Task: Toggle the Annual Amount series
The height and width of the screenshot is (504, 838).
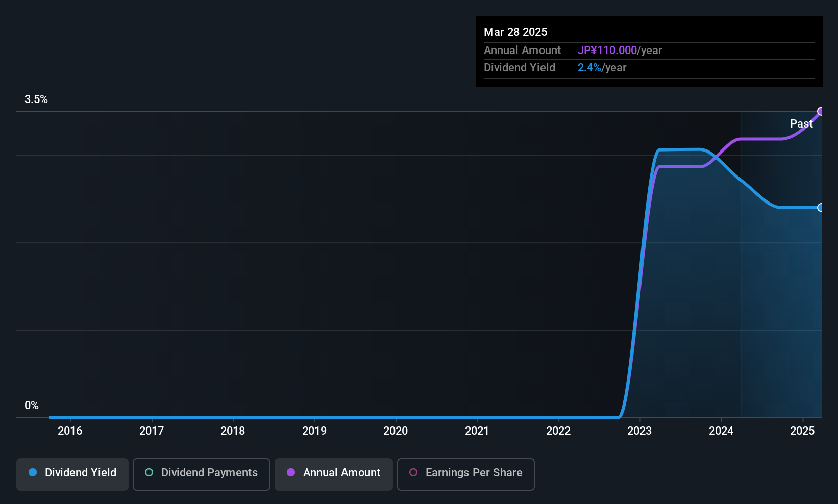Action: click(334, 474)
